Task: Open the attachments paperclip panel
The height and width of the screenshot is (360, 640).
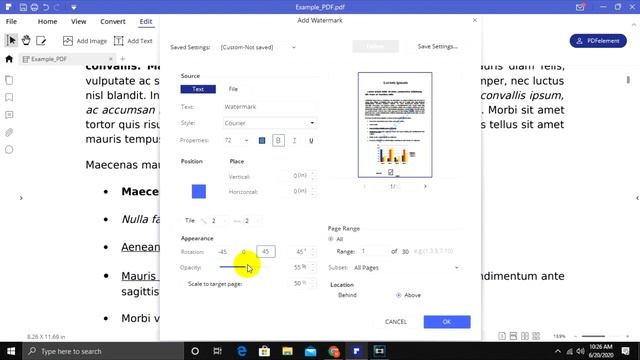Action: point(9,132)
